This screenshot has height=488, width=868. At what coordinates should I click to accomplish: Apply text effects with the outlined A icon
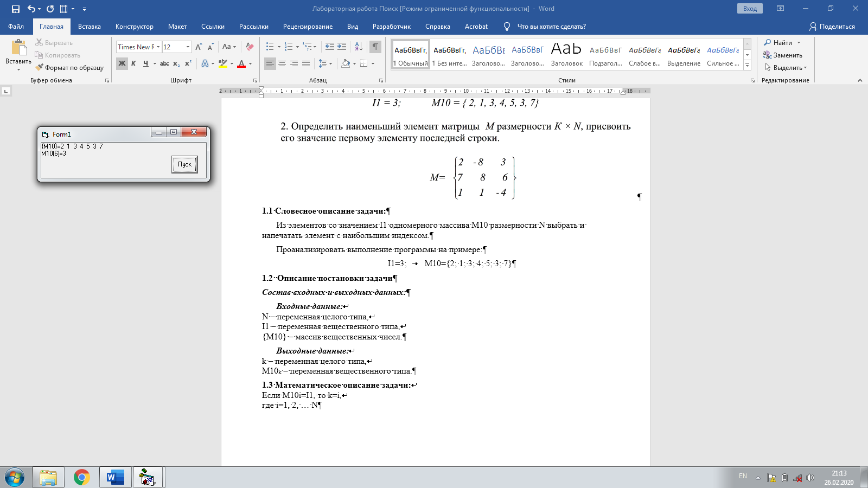coord(205,63)
